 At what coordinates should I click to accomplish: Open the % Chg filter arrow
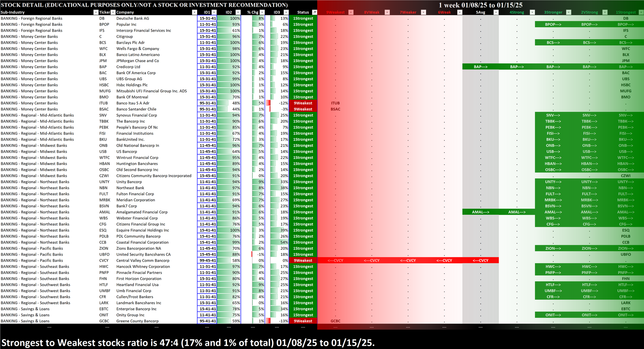click(x=263, y=12)
